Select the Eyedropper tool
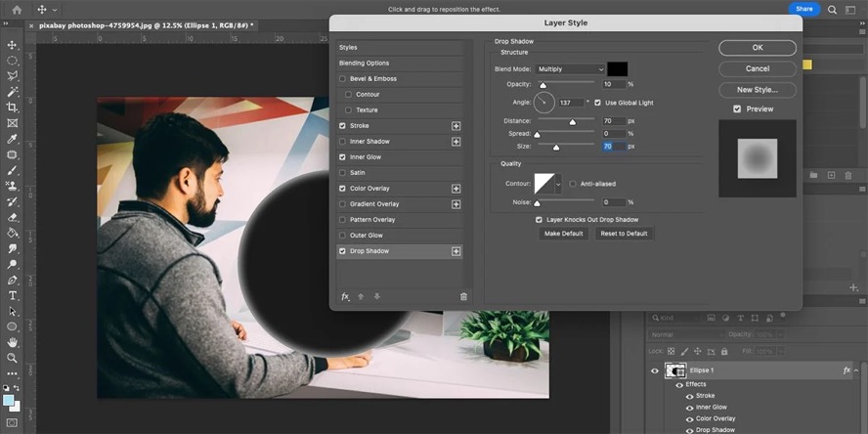This screenshot has height=434, width=868. (x=12, y=139)
